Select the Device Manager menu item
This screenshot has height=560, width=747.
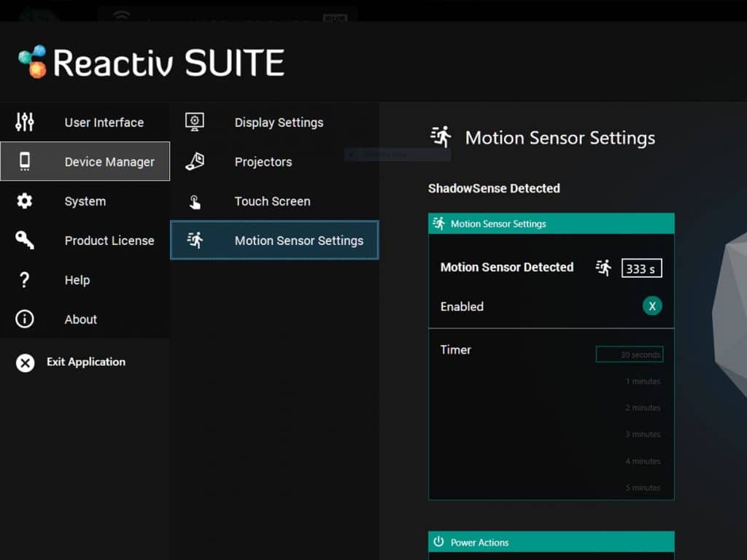[x=85, y=161]
